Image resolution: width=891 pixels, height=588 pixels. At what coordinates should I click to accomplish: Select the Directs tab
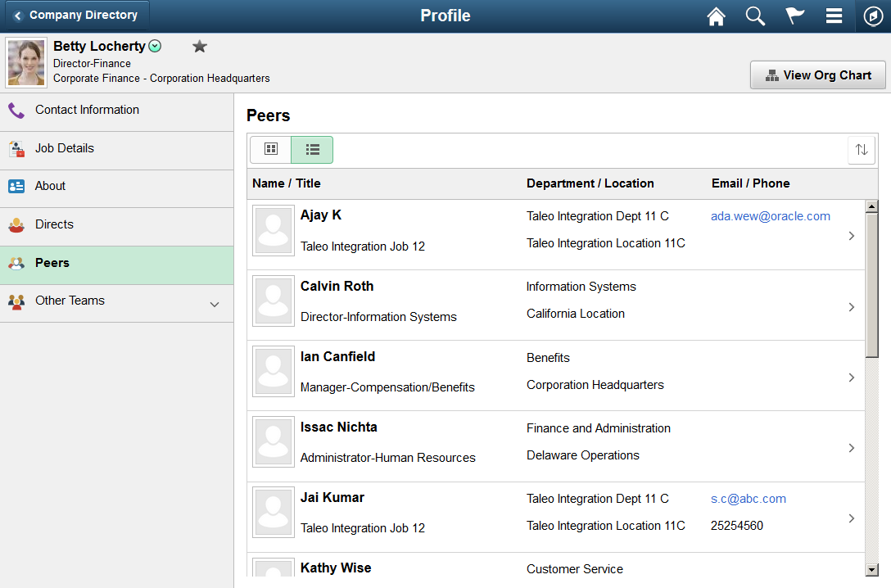[116, 225]
